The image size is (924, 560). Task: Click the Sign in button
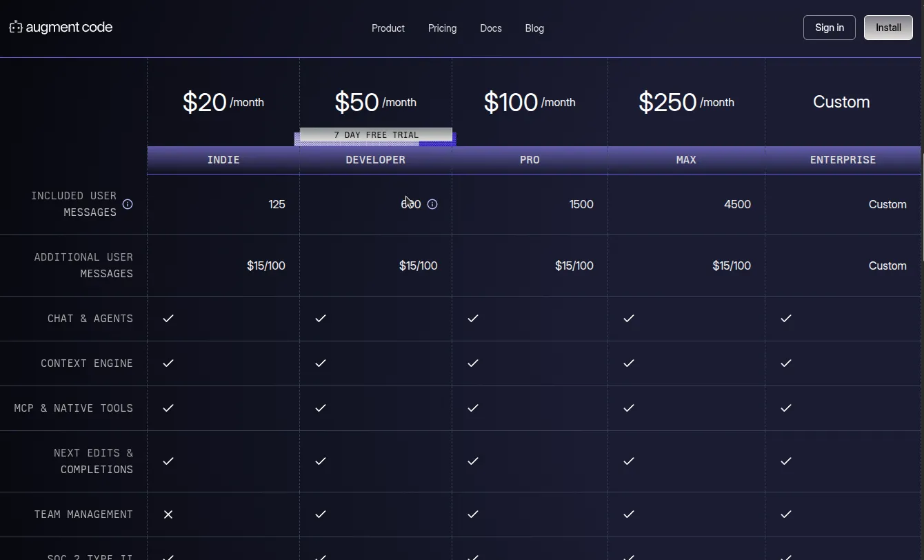point(829,28)
